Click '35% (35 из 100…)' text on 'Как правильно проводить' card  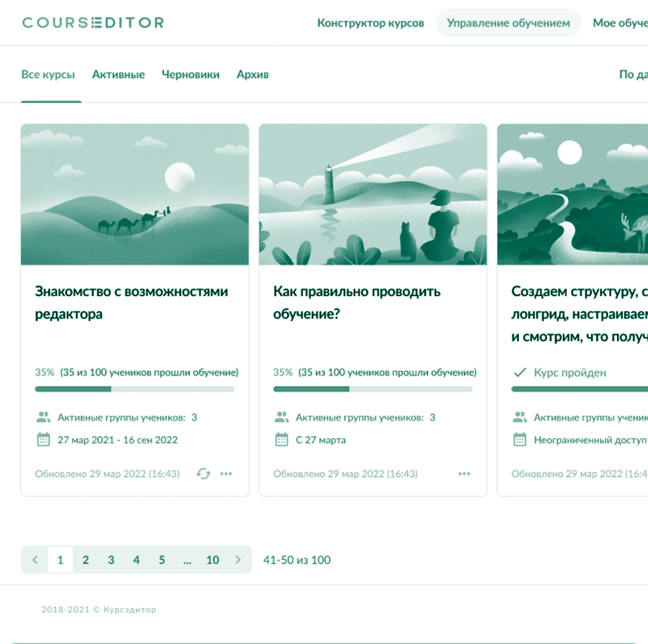tap(375, 372)
